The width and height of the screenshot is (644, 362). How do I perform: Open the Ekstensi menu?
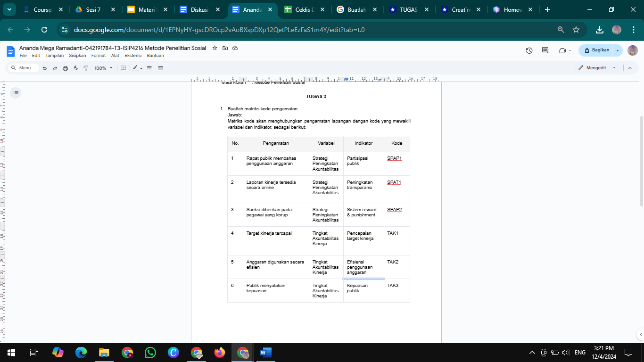[x=133, y=56]
